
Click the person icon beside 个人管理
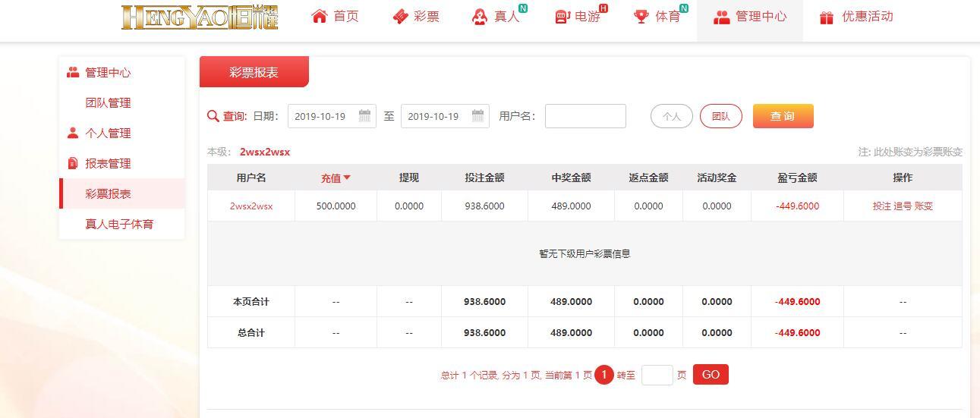coord(73,133)
